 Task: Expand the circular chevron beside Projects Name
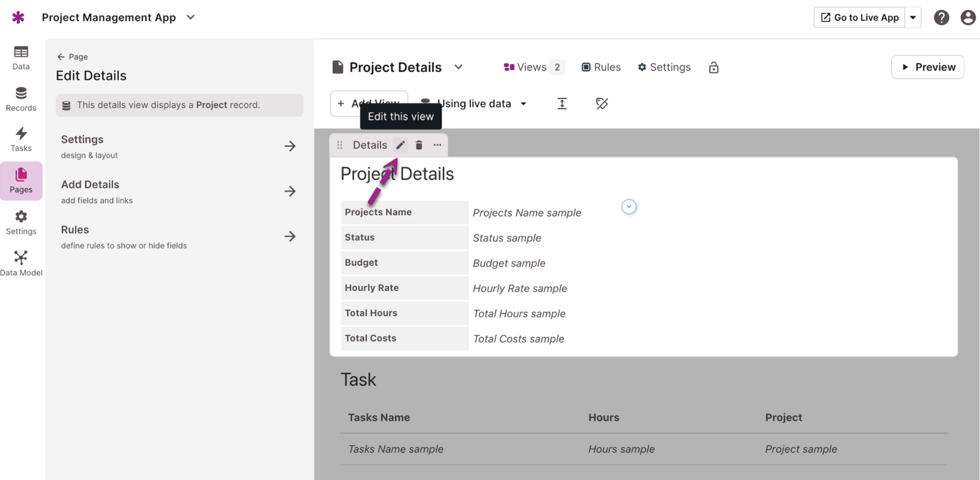tap(629, 207)
